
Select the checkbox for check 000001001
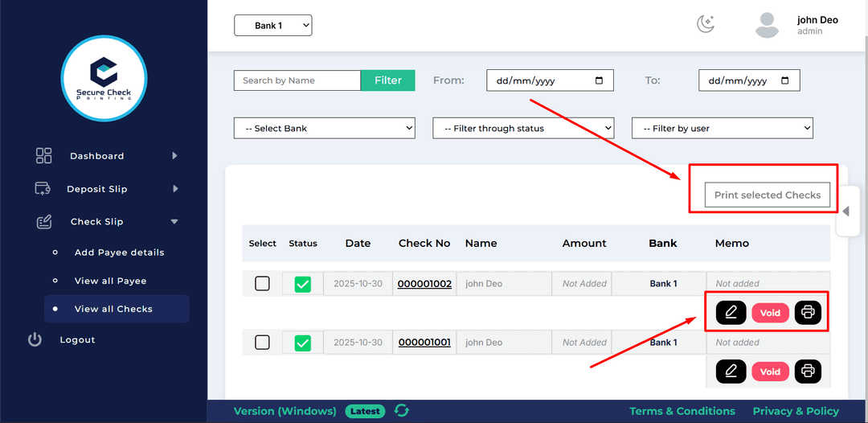(x=262, y=342)
